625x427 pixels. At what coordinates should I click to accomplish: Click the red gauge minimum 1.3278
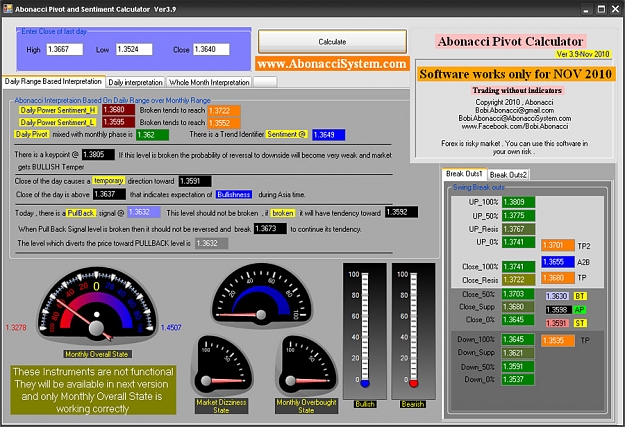click(x=16, y=328)
